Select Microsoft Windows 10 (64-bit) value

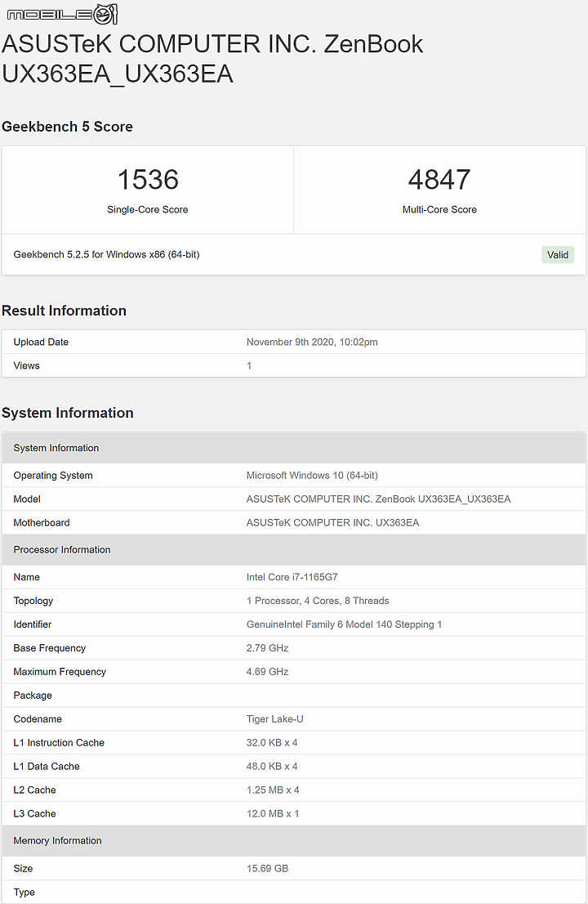(312, 476)
